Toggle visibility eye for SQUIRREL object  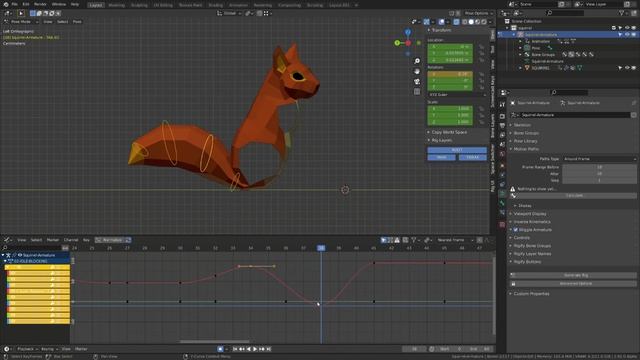coord(627,68)
